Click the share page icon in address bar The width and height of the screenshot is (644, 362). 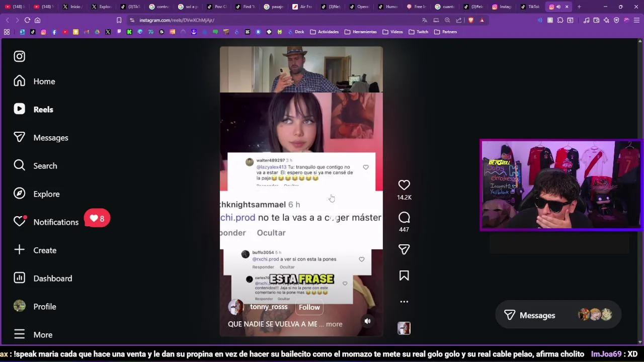(x=459, y=20)
